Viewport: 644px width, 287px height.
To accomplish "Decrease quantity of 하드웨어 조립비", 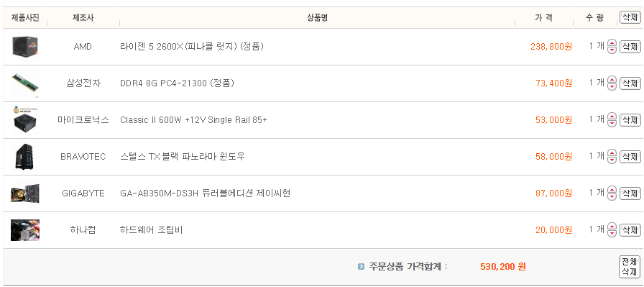I will click(612, 233).
